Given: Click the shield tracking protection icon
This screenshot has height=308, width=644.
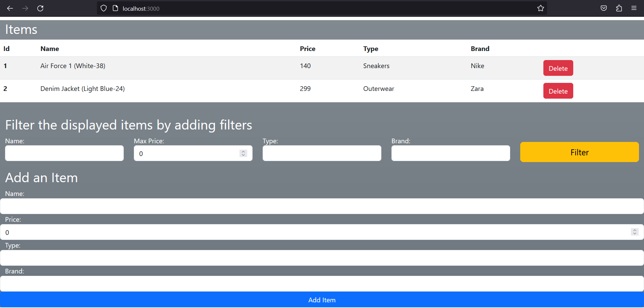Looking at the screenshot, I should click(x=103, y=8).
